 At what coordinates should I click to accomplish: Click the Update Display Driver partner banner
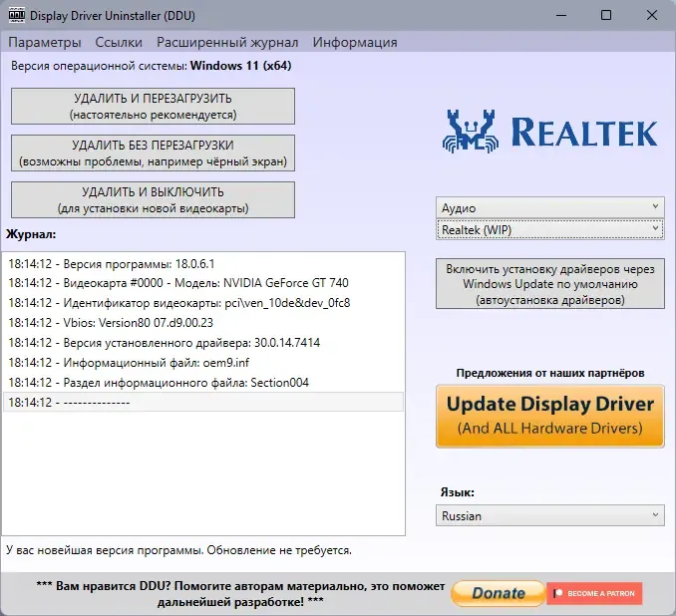550,416
